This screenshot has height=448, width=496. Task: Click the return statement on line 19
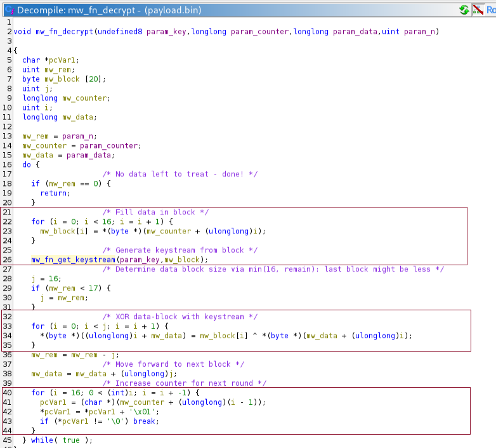coord(53,194)
